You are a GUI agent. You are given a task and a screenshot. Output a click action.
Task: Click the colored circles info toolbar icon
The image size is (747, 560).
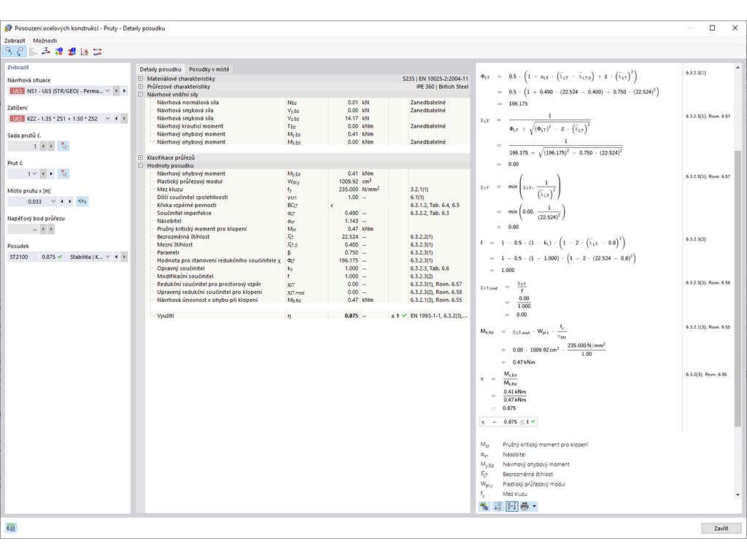click(59, 52)
